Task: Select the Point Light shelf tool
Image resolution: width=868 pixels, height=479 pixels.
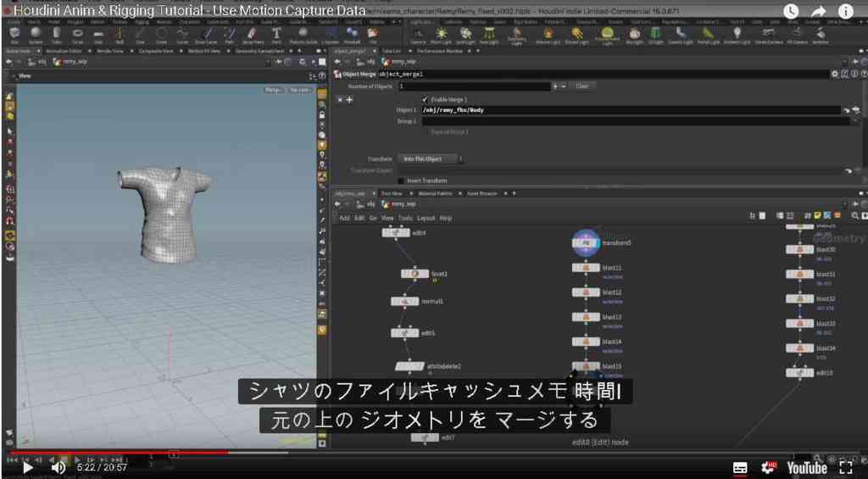Action: coord(441,36)
